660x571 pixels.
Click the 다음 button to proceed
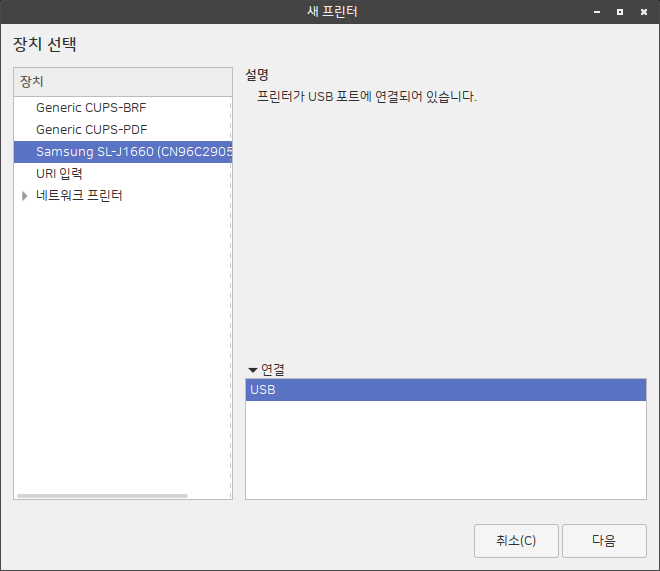click(604, 540)
